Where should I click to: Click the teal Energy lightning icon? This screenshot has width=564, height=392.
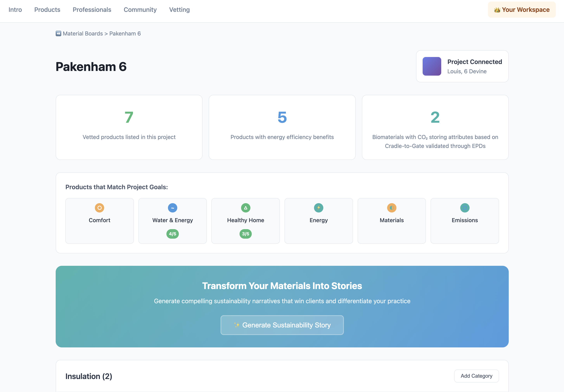pos(318,208)
